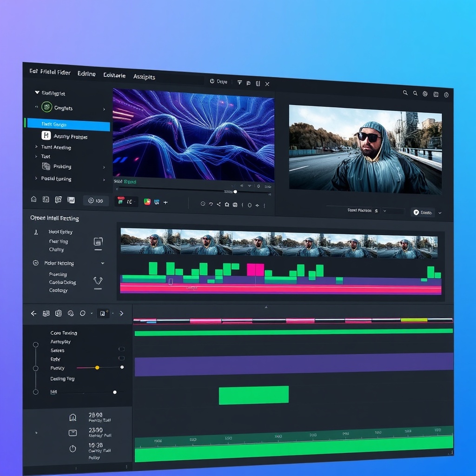Screen dimensions: 476x476
Task: Click the Core Faviing label
Action: pyautogui.click(x=63, y=333)
